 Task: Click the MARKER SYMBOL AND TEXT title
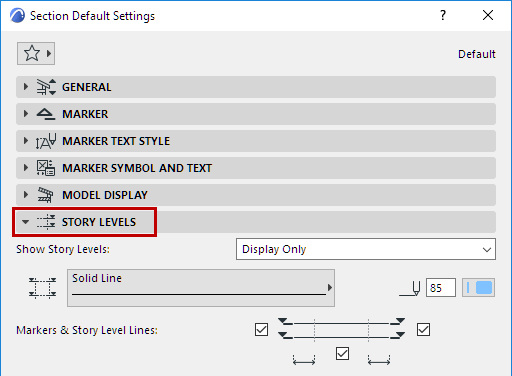point(137,168)
